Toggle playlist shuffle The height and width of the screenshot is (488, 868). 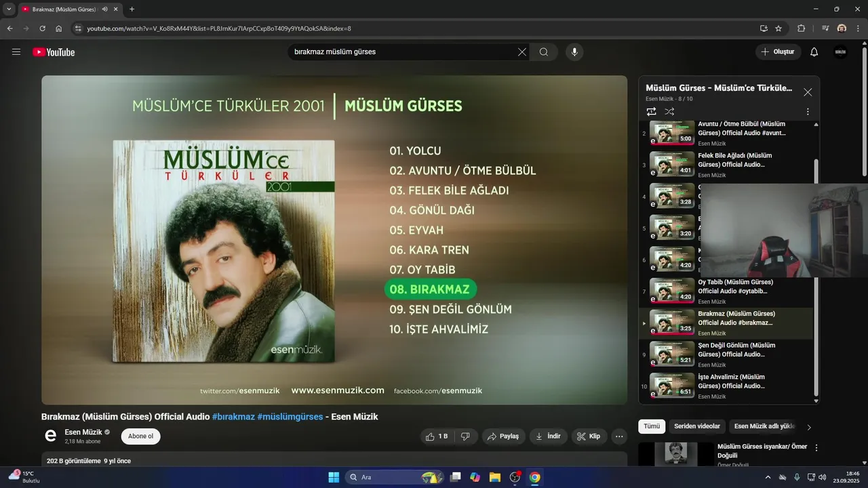click(x=669, y=112)
